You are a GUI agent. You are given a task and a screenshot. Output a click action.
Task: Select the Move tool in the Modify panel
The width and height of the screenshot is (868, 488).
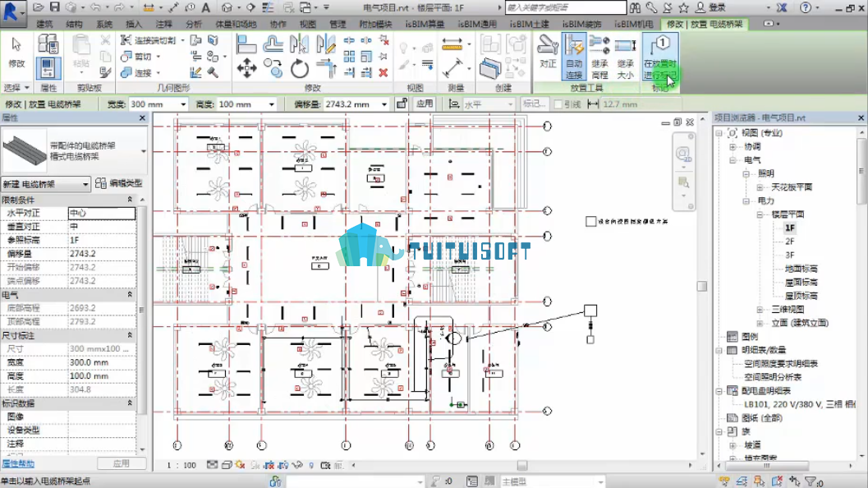246,69
